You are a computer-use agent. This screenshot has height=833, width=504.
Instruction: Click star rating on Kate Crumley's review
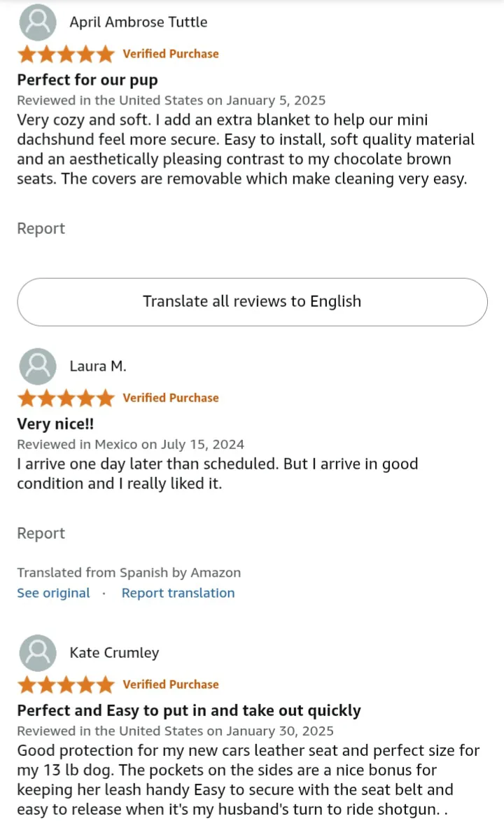point(65,684)
